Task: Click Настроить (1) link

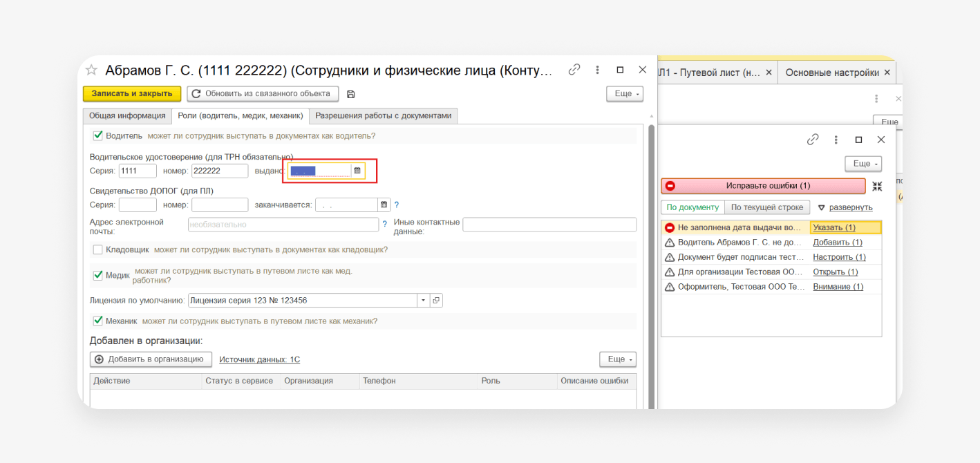Action: tap(838, 257)
